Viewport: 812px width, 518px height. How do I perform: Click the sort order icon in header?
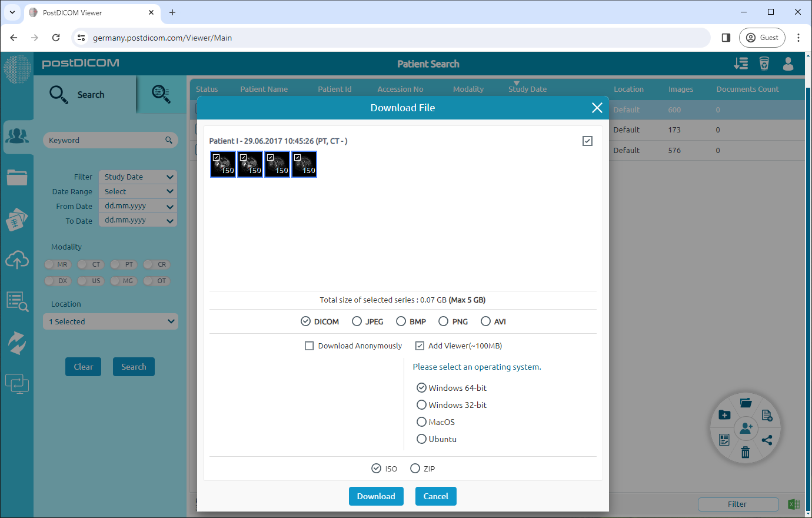pyautogui.click(x=741, y=64)
